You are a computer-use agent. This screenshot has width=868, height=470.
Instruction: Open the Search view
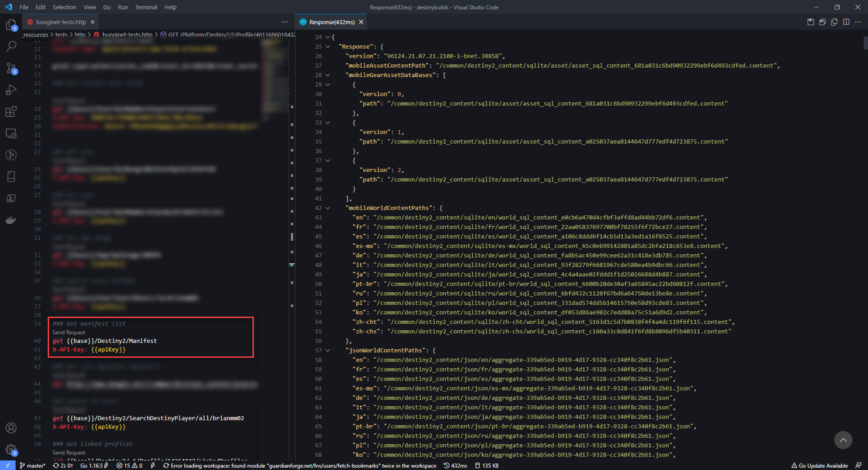tap(11, 46)
